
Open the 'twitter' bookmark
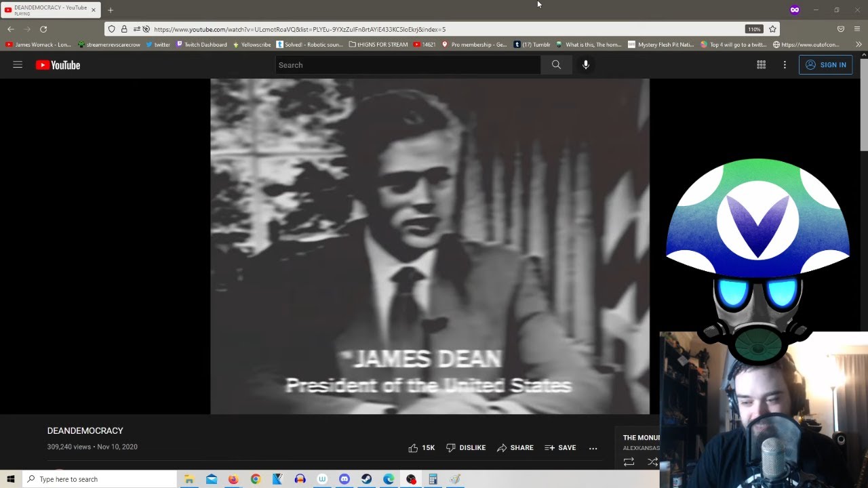[158, 45]
